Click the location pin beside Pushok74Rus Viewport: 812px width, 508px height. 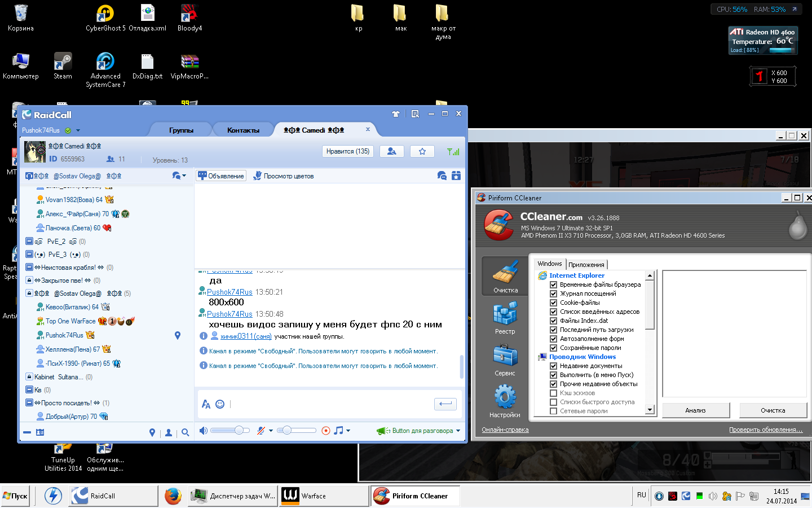pyautogui.click(x=178, y=335)
